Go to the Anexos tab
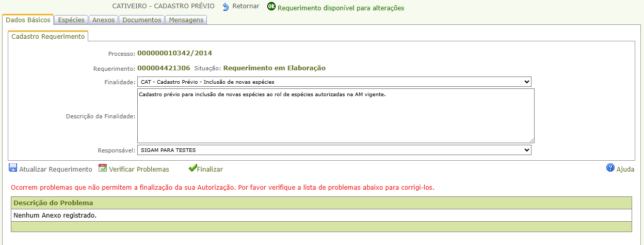Image resolution: width=644 pixels, height=245 pixels. coord(104,20)
